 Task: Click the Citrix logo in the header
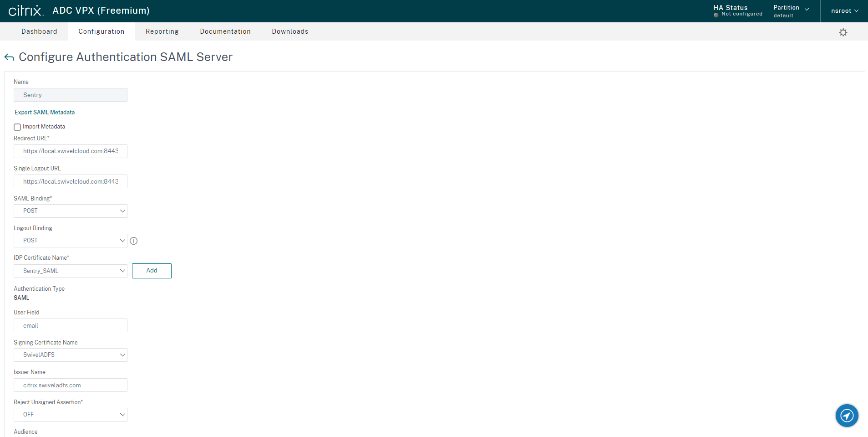coord(26,10)
